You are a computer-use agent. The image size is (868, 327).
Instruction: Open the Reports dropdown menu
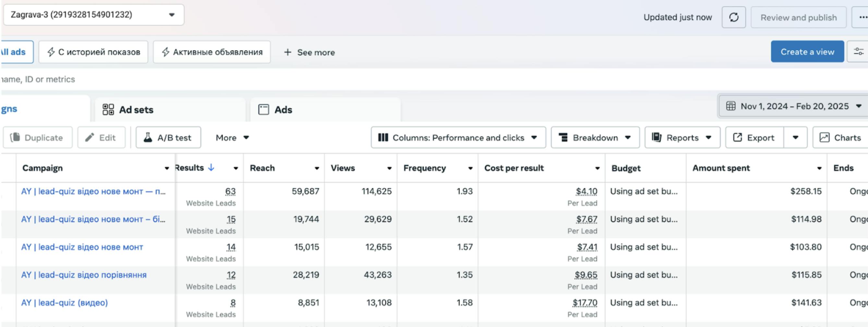tap(682, 138)
